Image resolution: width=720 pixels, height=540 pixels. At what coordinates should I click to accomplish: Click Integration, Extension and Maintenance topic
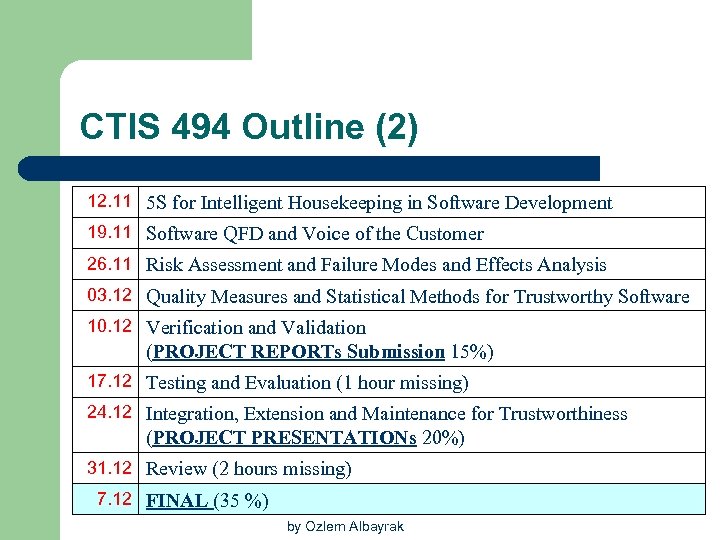[387, 414]
